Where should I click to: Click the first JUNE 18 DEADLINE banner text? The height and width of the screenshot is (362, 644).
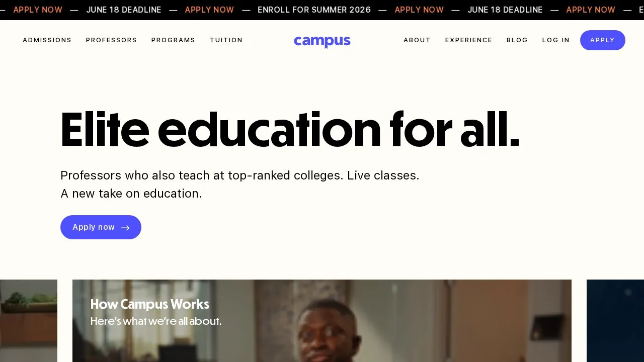pos(124,10)
